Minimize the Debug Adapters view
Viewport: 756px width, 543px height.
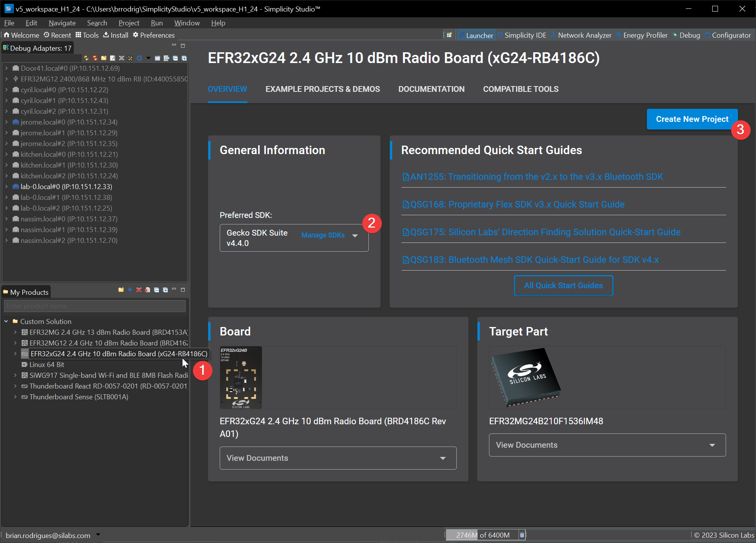pyautogui.click(x=174, y=45)
